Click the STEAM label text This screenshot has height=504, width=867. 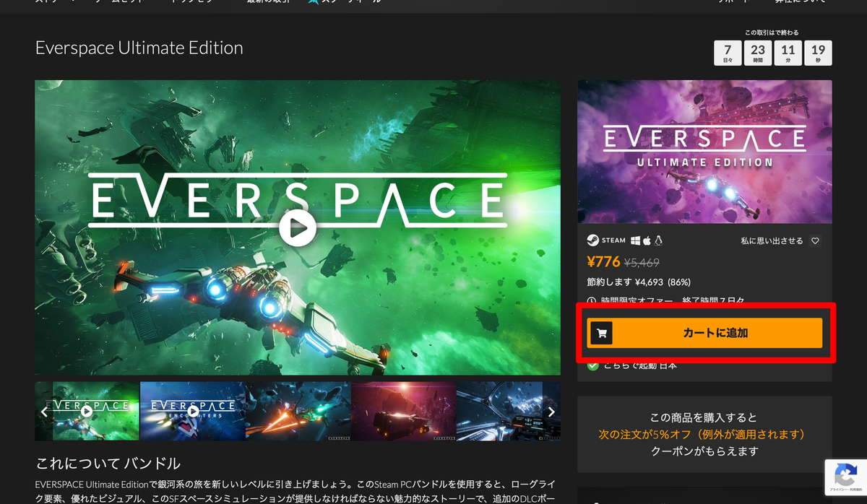tap(614, 240)
